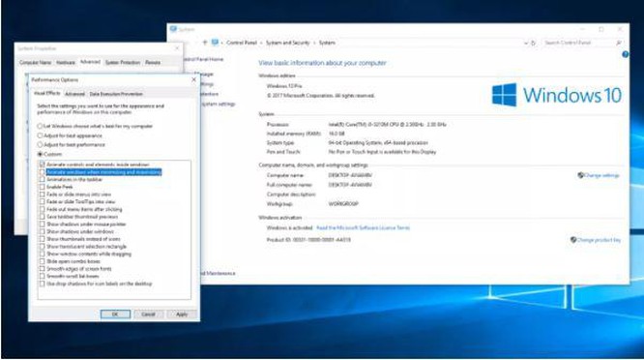Check Smooth edges of screen fonts
This screenshot has height=360, width=644.
42,269
